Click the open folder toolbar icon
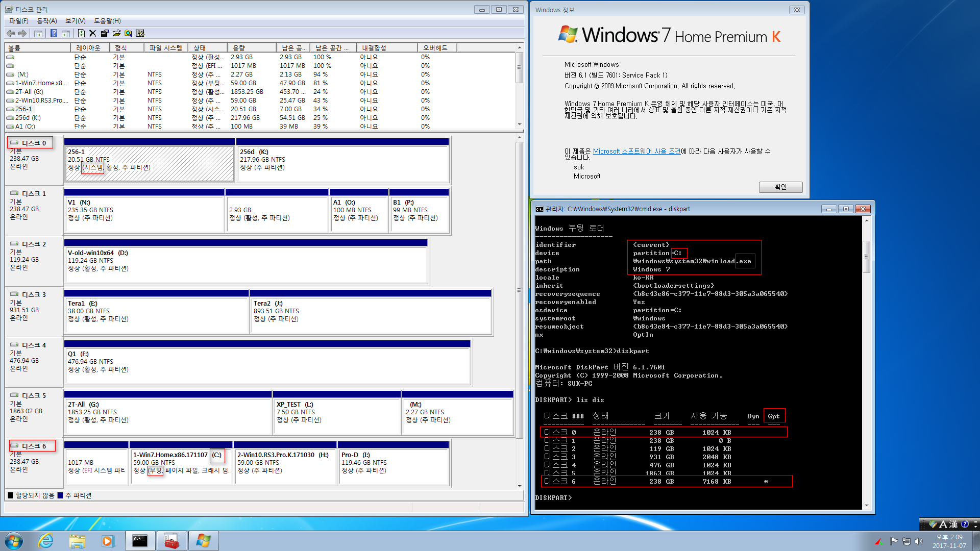Viewport: 980px width, 551px height. click(x=116, y=33)
